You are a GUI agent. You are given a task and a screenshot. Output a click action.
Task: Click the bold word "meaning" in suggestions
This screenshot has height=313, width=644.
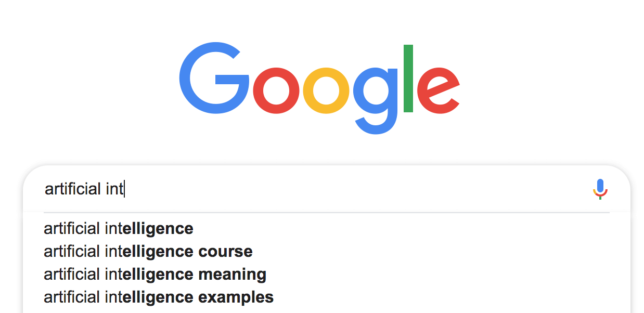tap(233, 275)
